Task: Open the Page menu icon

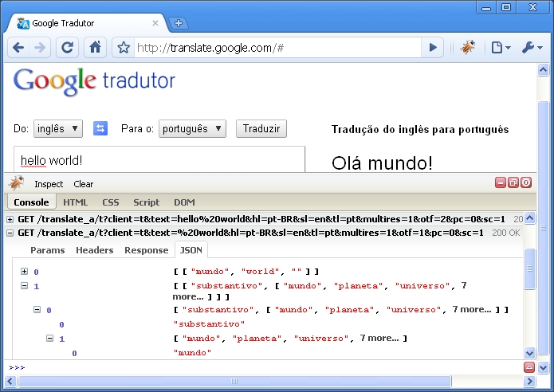Action: 500,48
